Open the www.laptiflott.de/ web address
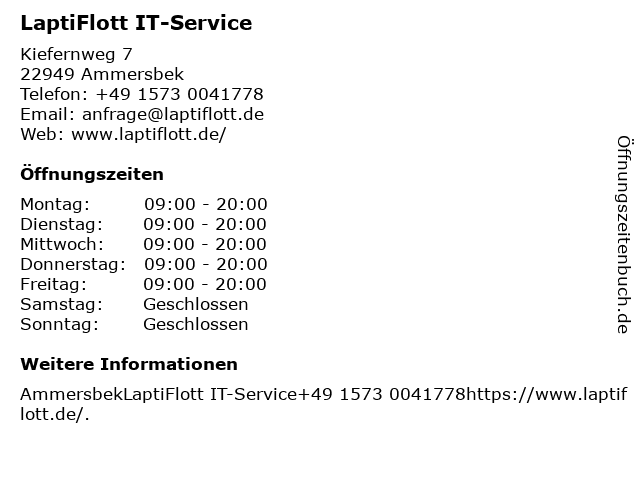640x480 pixels. click(149, 134)
